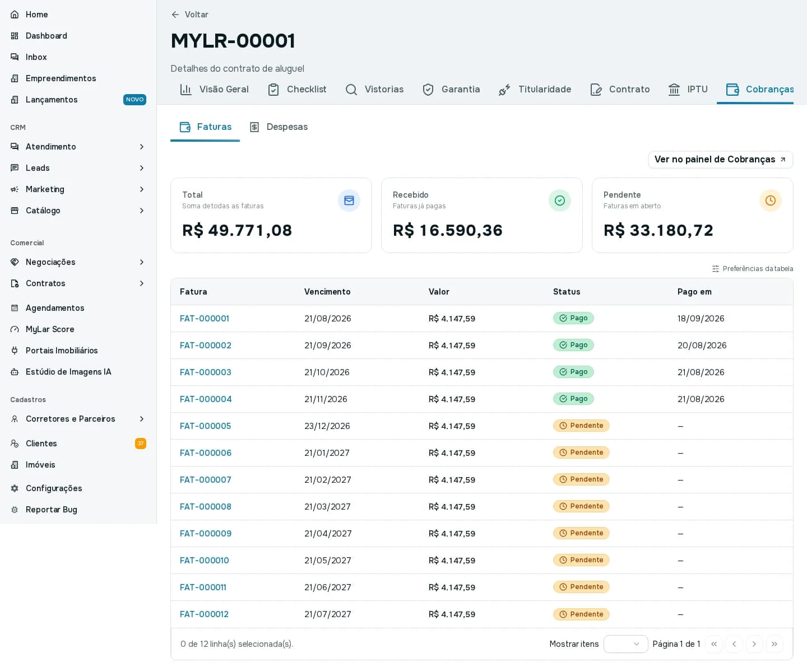This screenshot has width=807, height=672.
Task: Click the Clientes people icon
Action: point(15,444)
